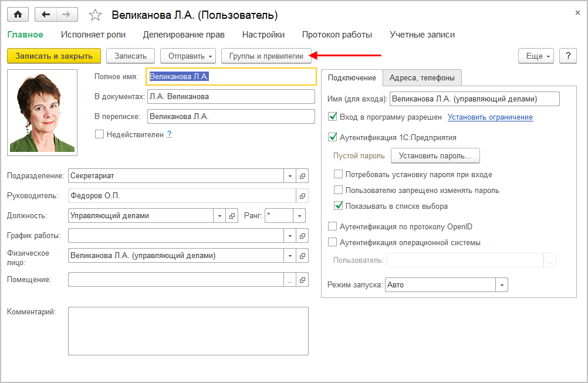Expand the График работы dropdown
Viewport: 588px width, 383px height.
click(x=290, y=235)
